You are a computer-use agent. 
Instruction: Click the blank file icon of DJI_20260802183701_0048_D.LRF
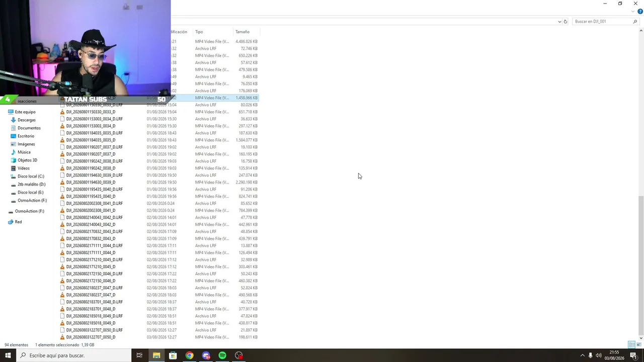coord(62,302)
